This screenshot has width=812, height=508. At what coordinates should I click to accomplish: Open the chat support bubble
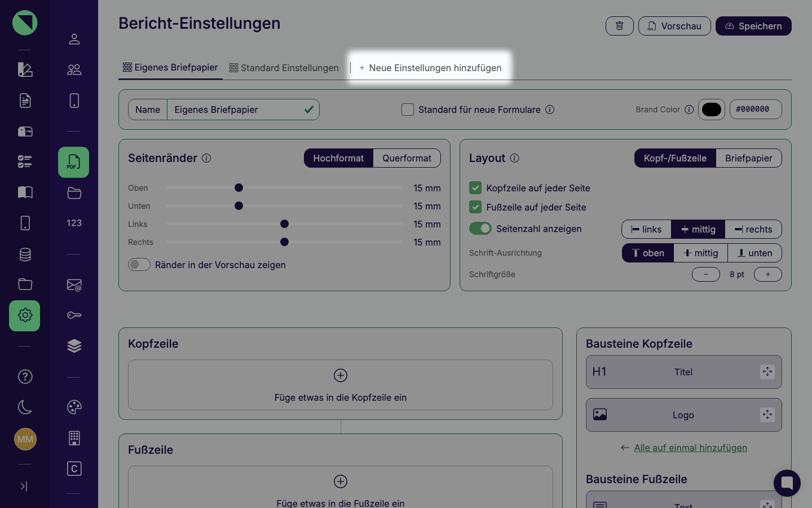coord(787,483)
